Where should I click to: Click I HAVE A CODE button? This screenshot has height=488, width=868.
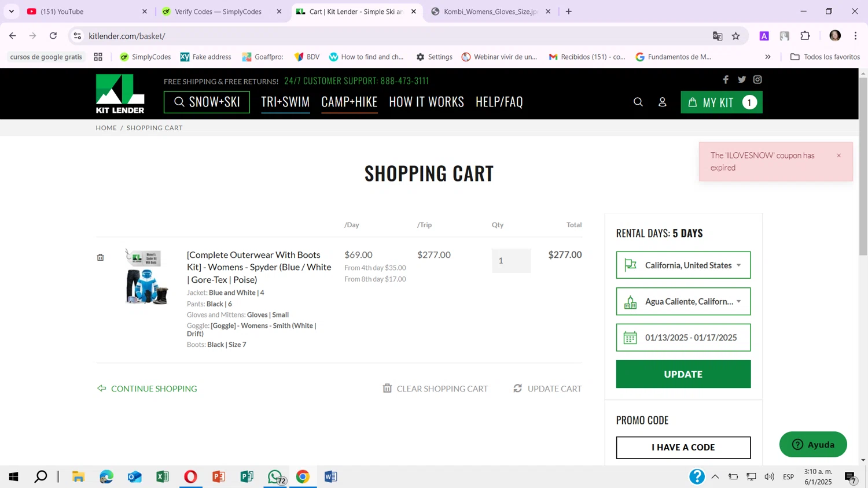(x=683, y=448)
